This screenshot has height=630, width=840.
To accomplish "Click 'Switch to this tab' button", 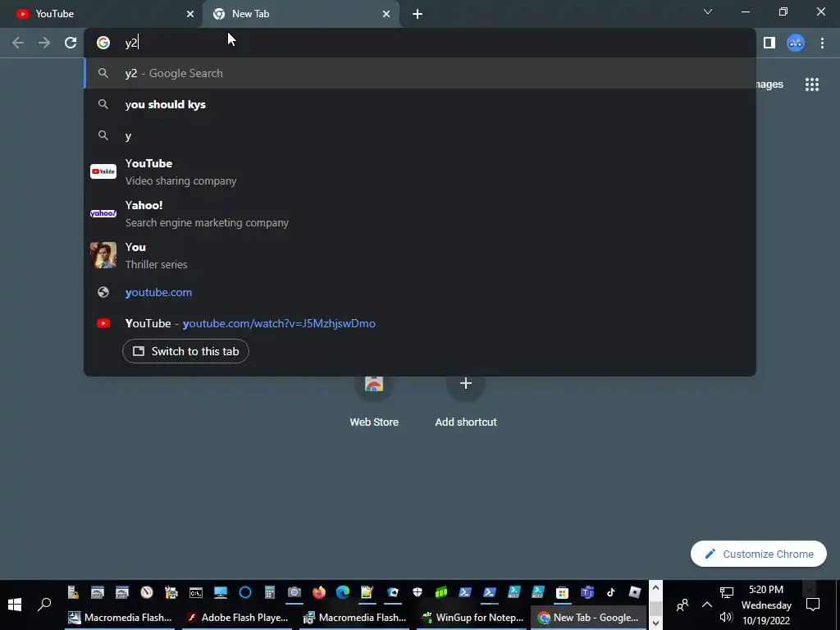I will pos(185,351).
